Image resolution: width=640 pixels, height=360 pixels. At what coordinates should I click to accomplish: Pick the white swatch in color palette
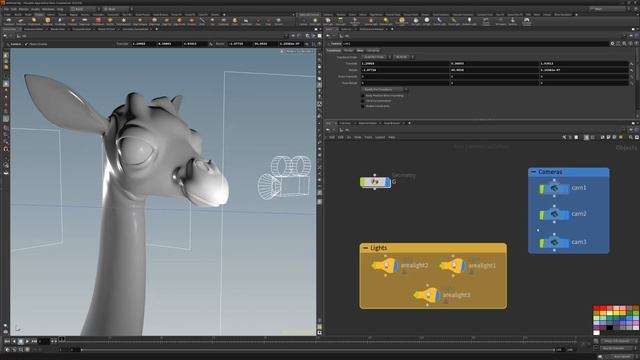(x=596, y=333)
